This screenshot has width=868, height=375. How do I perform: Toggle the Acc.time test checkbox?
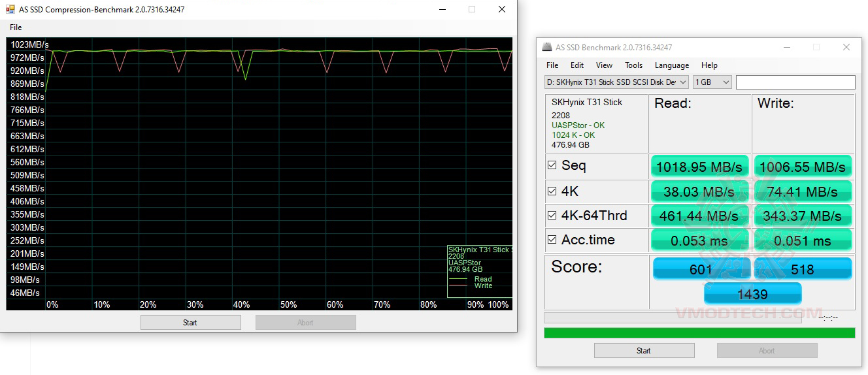click(x=552, y=240)
